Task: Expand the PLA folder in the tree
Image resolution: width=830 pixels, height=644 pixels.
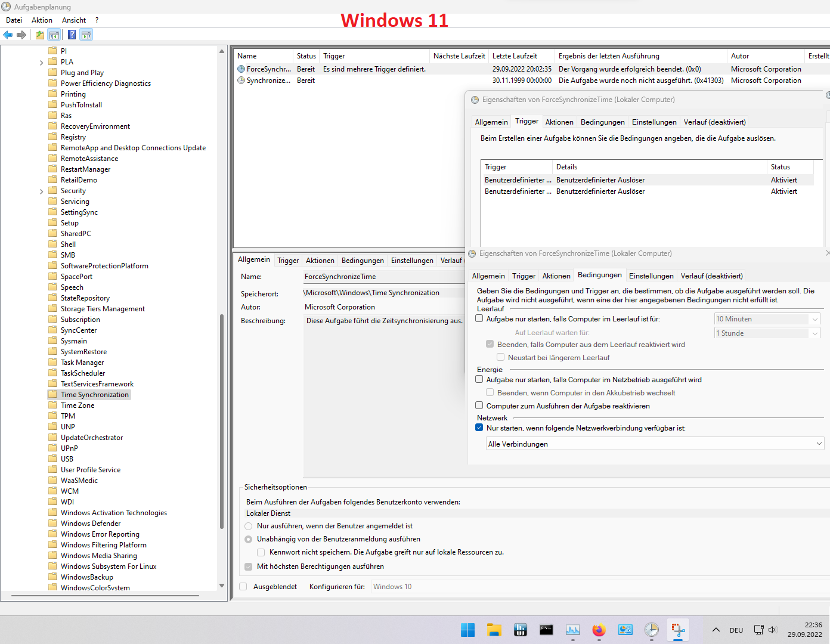Action: click(x=41, y=63)
